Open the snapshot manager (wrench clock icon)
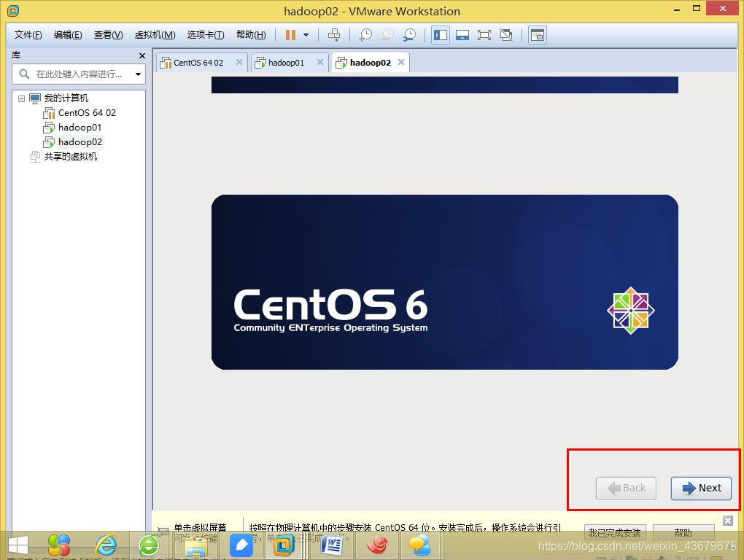The image size is (744, 560). [x=409, y=34]
